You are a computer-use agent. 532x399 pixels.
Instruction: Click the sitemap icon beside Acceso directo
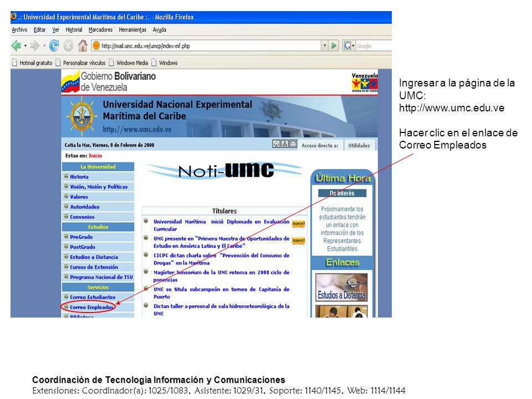[285, 144]
